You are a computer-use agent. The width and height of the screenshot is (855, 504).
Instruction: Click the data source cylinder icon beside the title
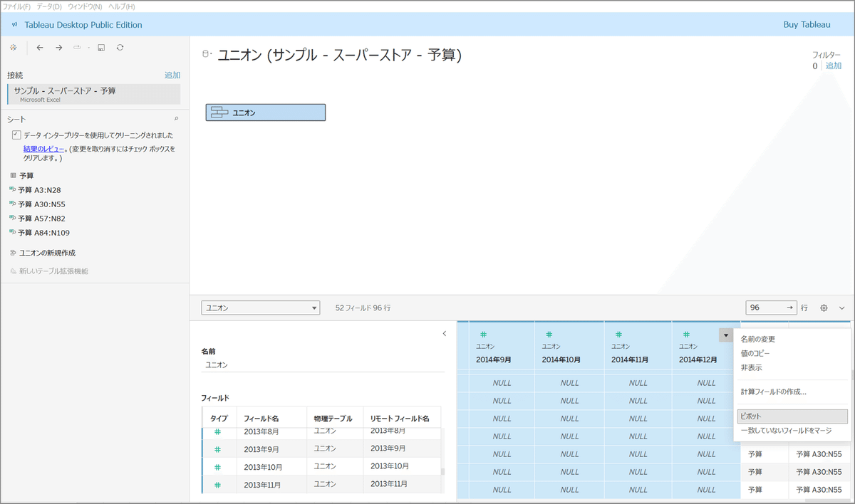(x=206, y=53)
